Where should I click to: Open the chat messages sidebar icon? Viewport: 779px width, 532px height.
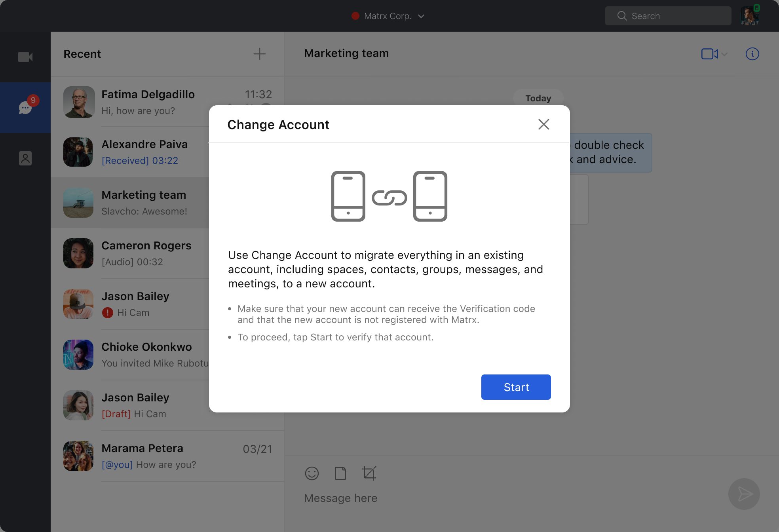pos(25,107)
